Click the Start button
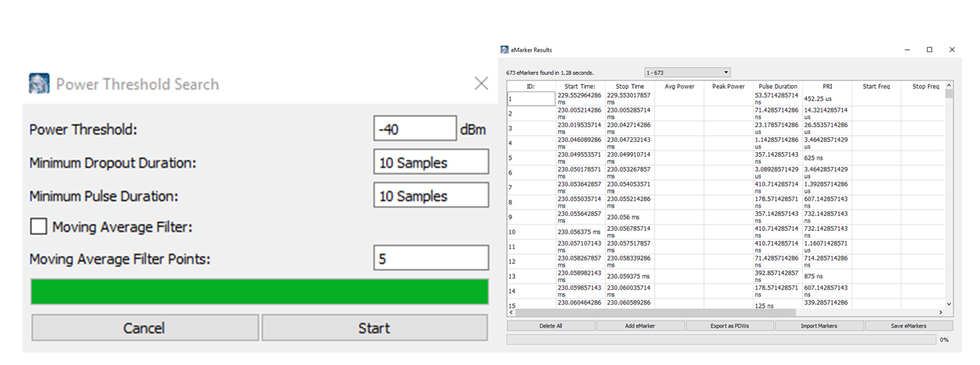This screenshot has height=365, width=980. tap(374, 328)
